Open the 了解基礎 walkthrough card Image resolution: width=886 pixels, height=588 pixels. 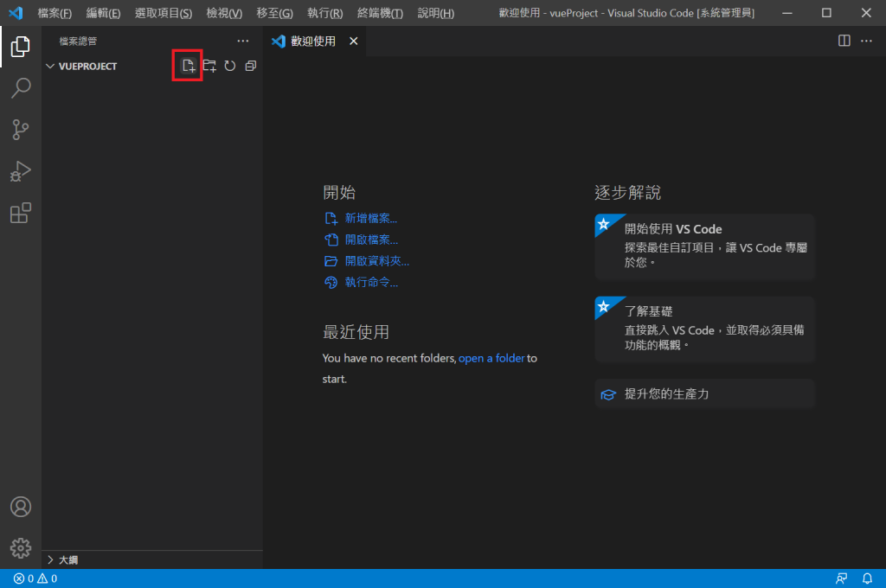(x=704, y=329)
